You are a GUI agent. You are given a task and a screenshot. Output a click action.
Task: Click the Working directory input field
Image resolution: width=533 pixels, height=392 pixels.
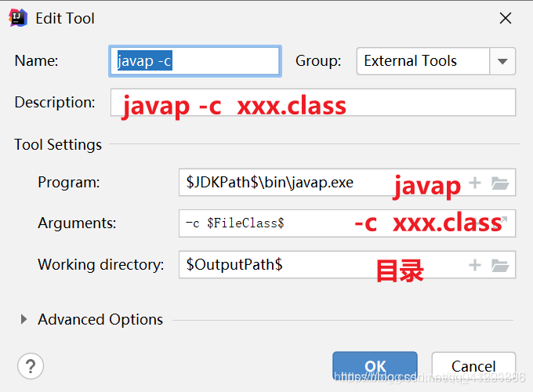[347, 265]
